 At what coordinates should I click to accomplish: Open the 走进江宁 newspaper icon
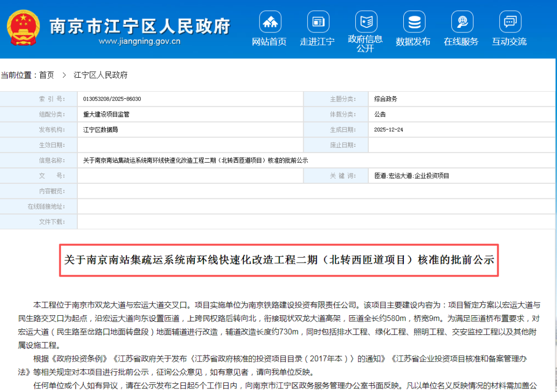pyautogui.click(x=318, y=22)
